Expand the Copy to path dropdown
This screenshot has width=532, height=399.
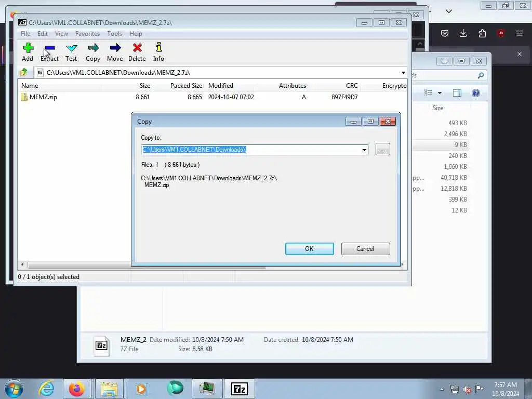point(364,150)
